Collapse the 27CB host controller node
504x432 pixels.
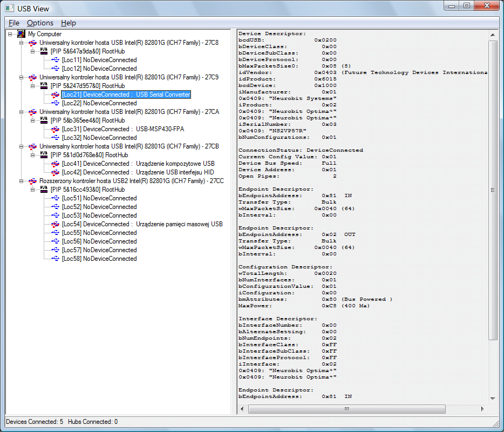(x=21, y=146)
